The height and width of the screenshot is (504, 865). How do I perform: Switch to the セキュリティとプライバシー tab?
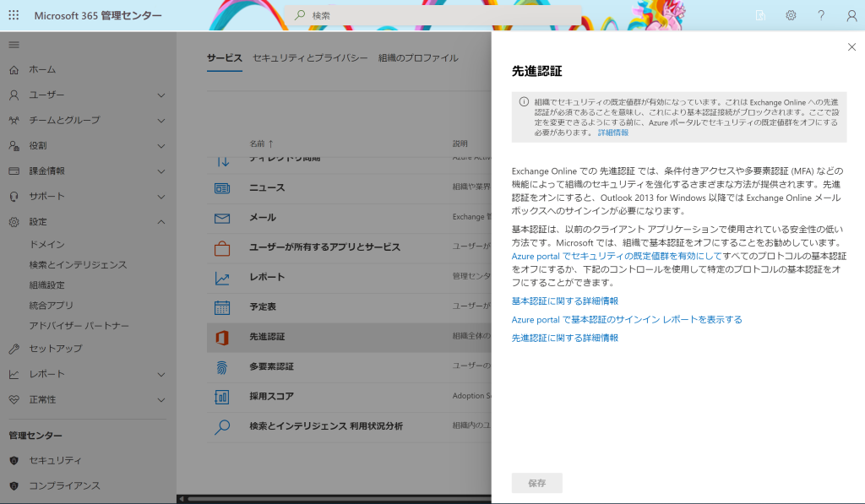pyautogui.click(x=310, y=58)
